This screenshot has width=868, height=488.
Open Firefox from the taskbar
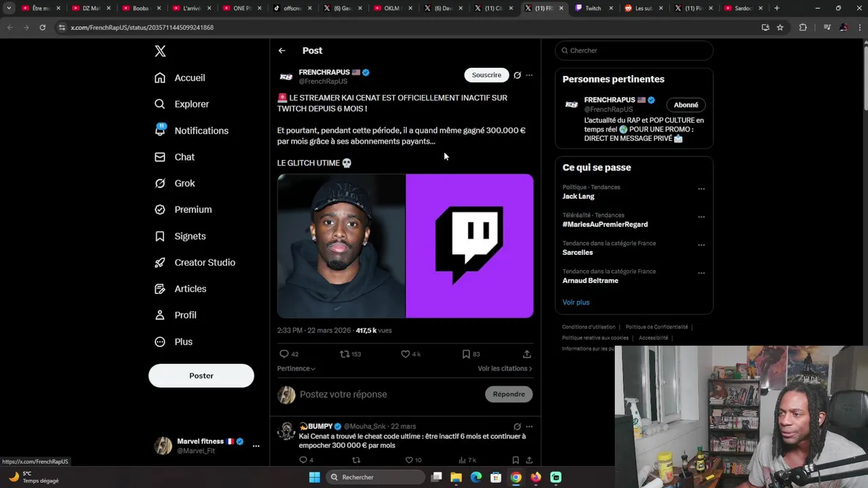pos(536,477)
